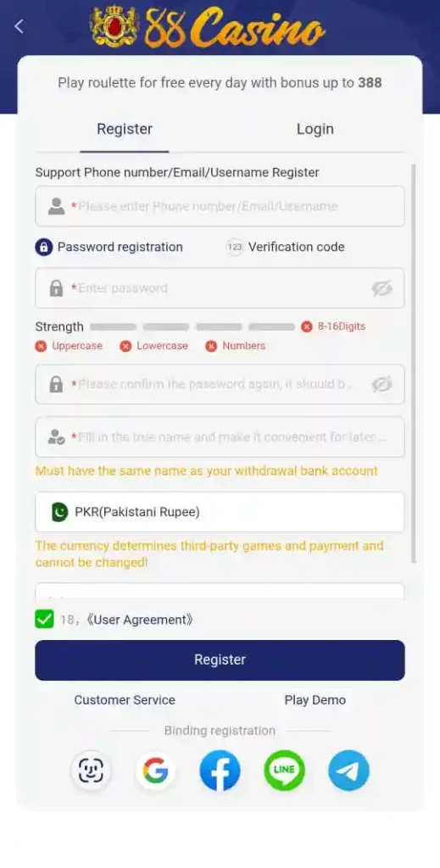
Task: Open Customer Service link
Action: pyautogui.click(x=125, y=699)
